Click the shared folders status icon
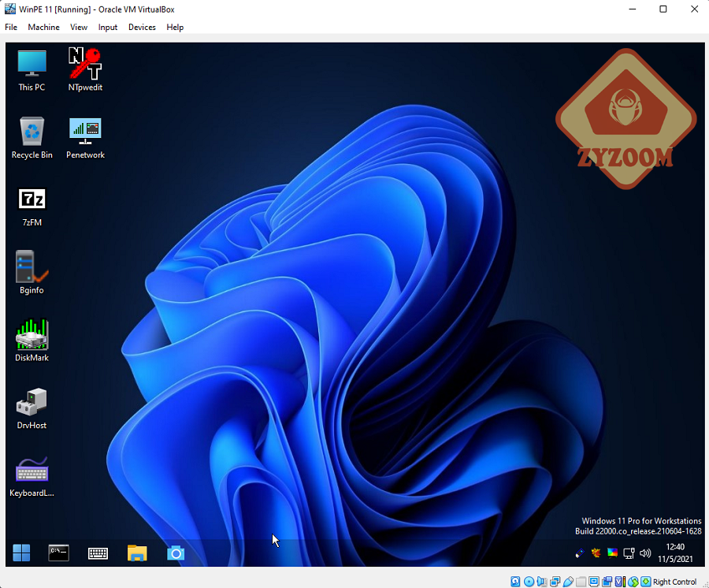Screen dimensions: 709x588 click(x=581, y=582)
